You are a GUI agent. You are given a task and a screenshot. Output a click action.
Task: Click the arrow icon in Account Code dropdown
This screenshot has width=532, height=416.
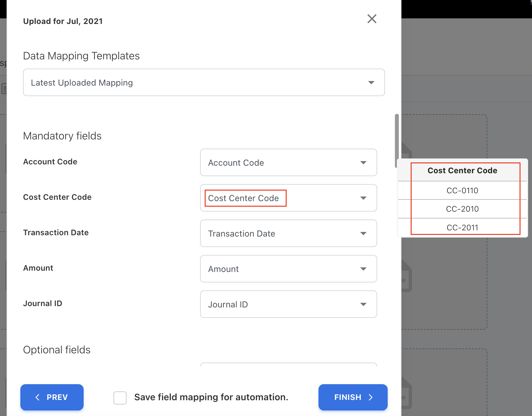point(363,163)
